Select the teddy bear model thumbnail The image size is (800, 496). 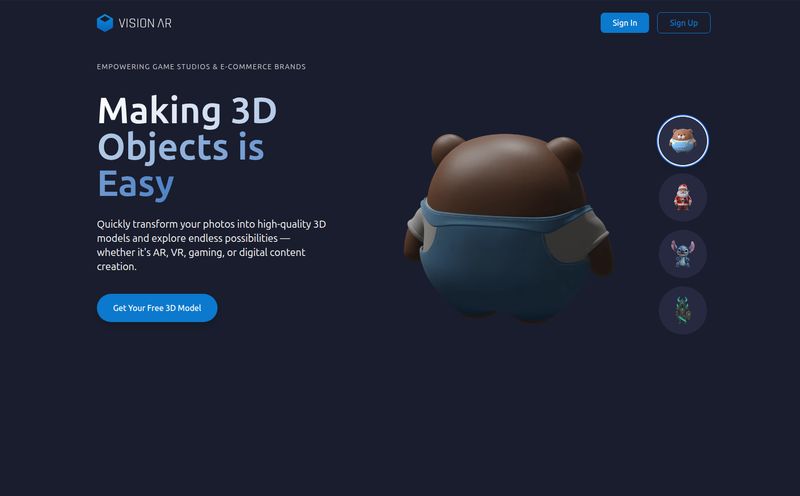683,141
